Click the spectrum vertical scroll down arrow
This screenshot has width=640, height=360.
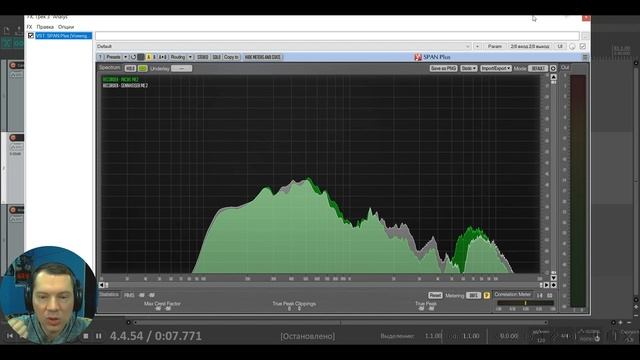click(x=553, y=278)
